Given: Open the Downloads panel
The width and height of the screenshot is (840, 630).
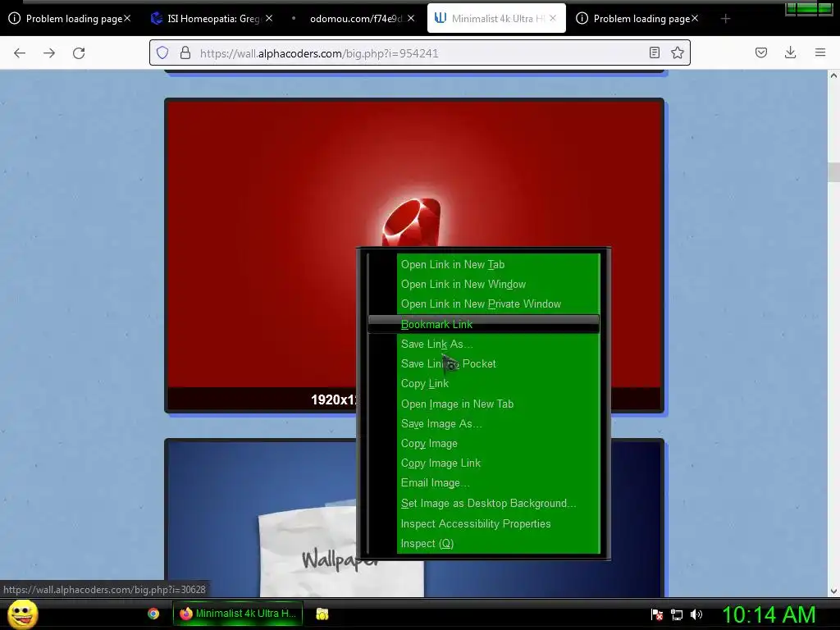Looking at the screenshot, I should (790, 52).
